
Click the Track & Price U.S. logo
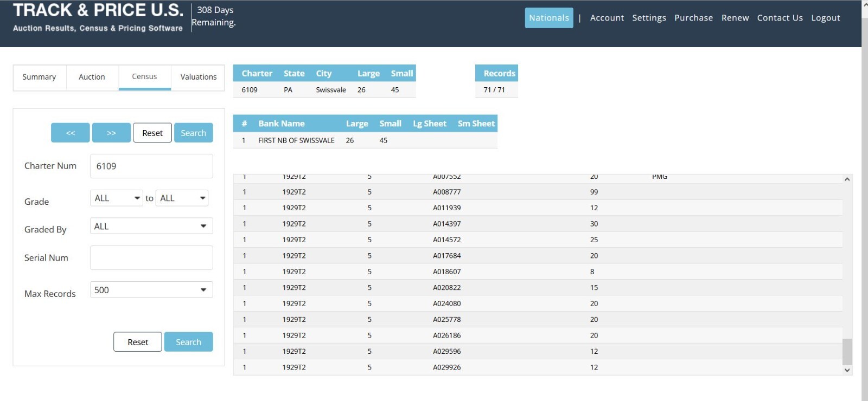98,17
